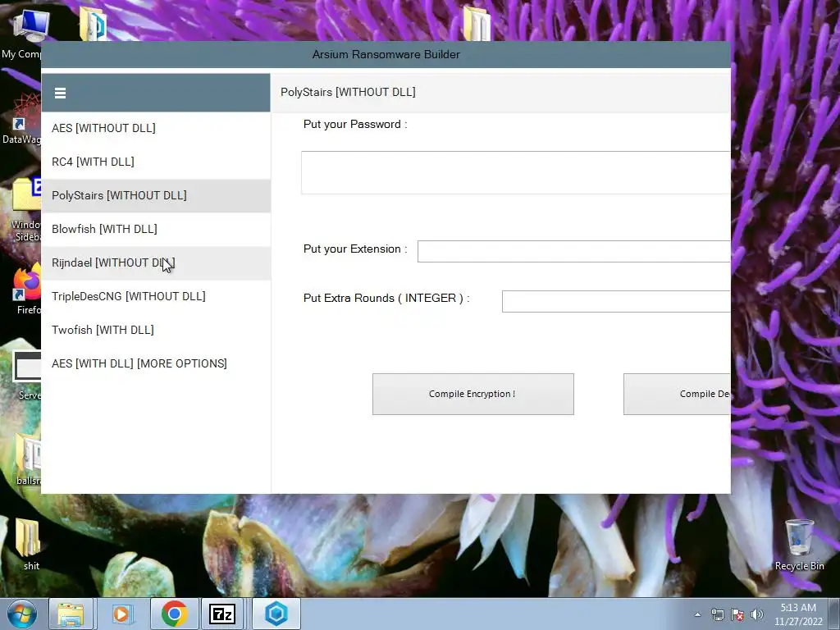Click the blue hexagon app taskbar button
The image size is (840, 630).
tap(276, 614)
